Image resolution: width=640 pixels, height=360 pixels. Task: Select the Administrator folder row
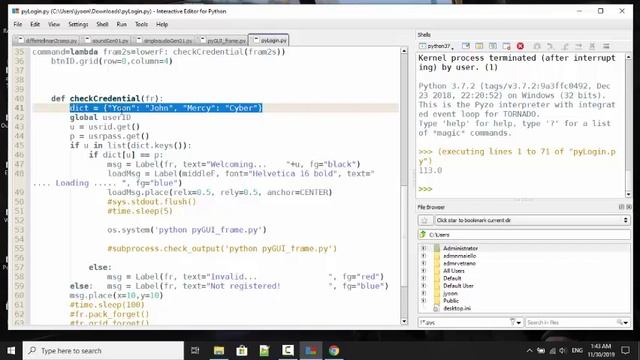pos(524,248)
